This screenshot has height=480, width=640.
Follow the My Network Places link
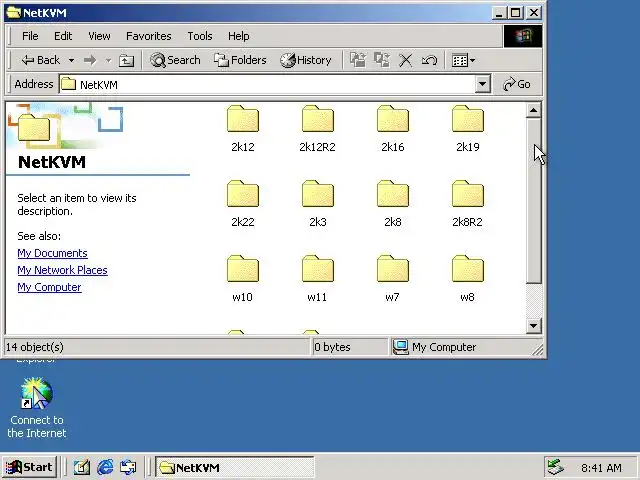click(62, 270)
